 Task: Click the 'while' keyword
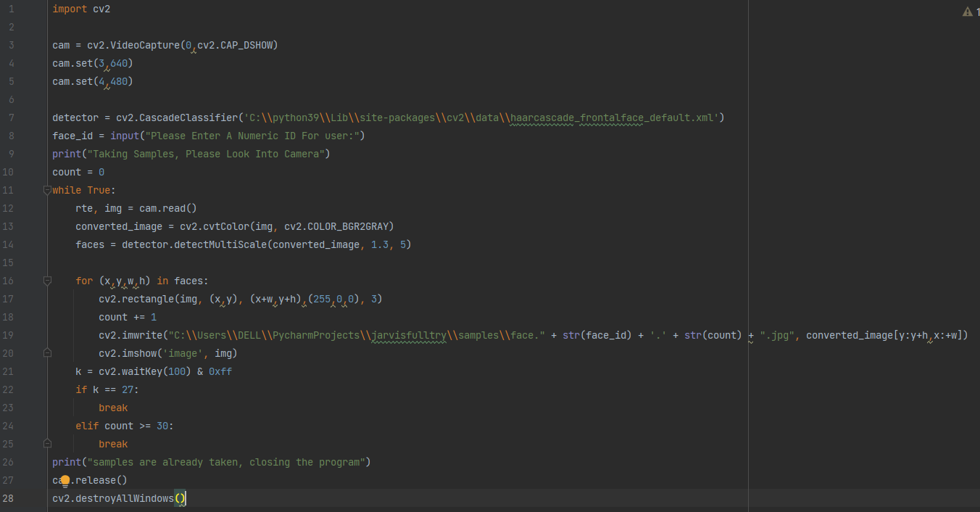pos(67,190)
